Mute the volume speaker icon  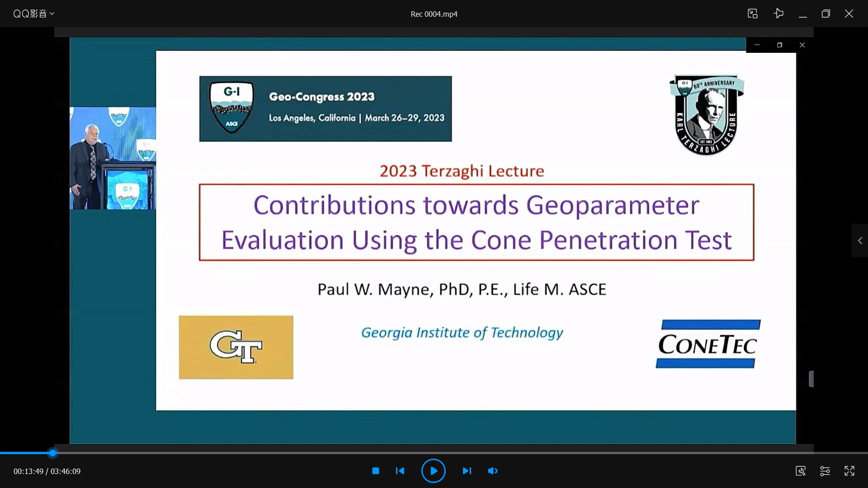point(492,471)
